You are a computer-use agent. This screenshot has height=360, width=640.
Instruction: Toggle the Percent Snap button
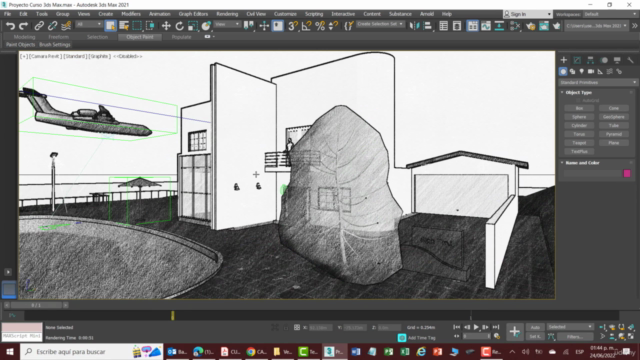[320, 26]
